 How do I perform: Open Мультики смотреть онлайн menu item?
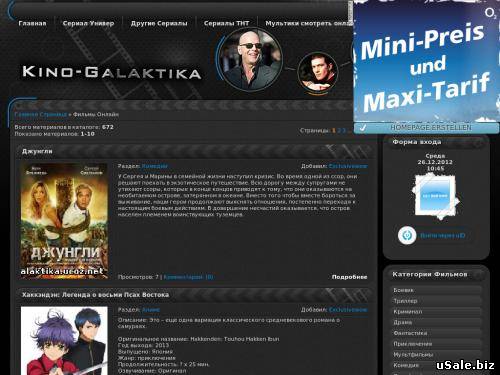309,23
